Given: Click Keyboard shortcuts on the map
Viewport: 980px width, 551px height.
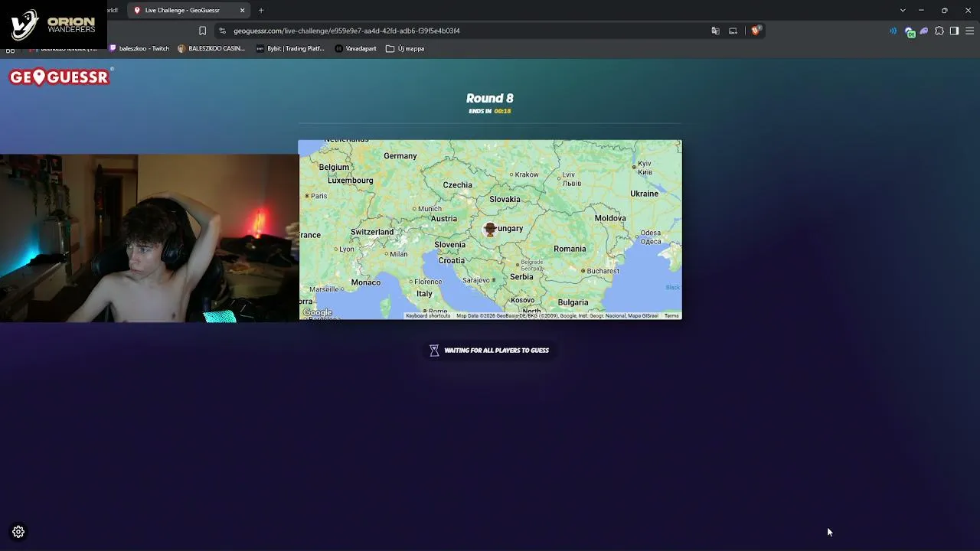Looking at the screenshot, I should pyautogui.click(x=428, y=316).
